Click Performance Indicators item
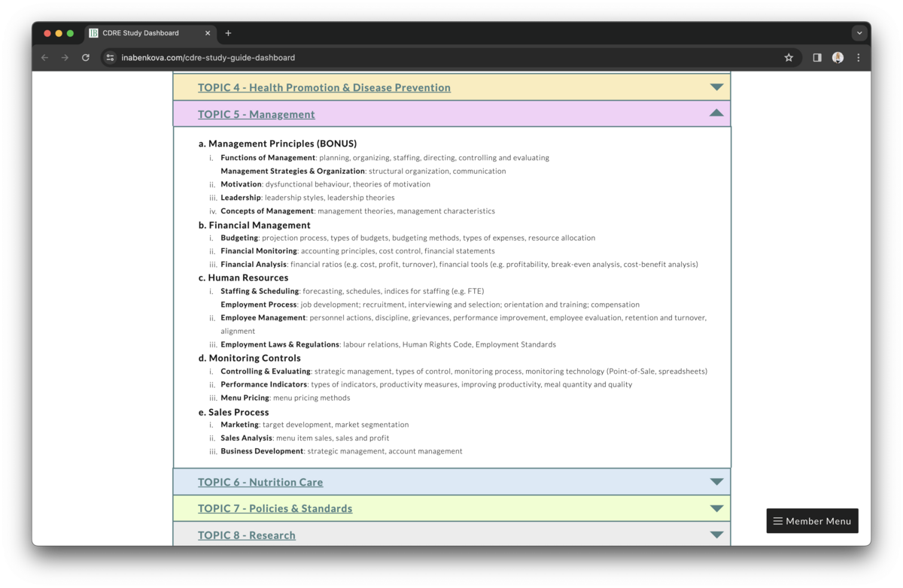 click(x=264, y=384)
